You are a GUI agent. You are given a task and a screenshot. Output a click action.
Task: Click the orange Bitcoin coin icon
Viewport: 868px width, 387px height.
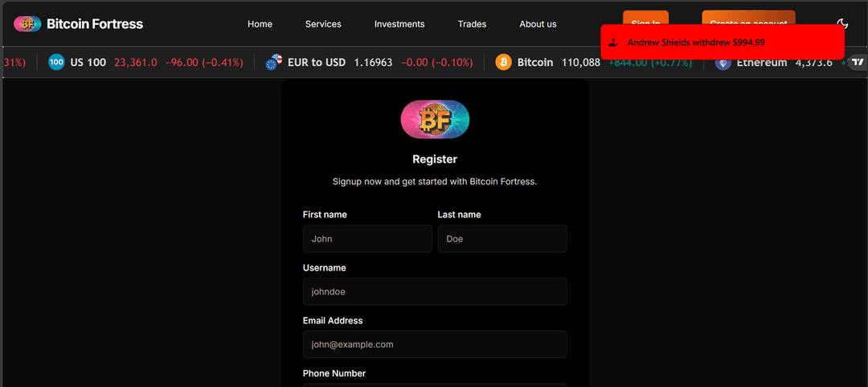click(x=503, y=62)
